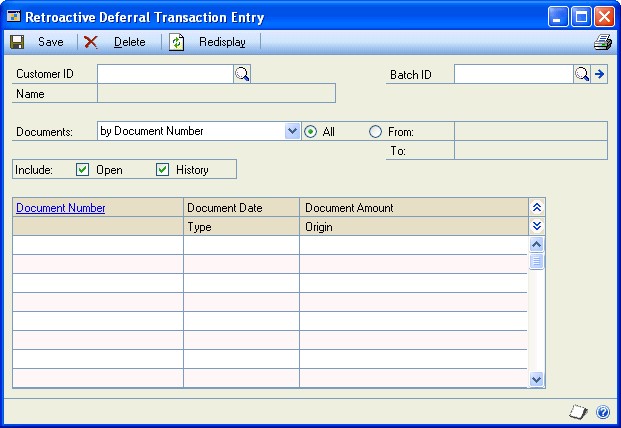Click the To range field
621x428 pixels.
pyautogui.click(x=531, y=150)
